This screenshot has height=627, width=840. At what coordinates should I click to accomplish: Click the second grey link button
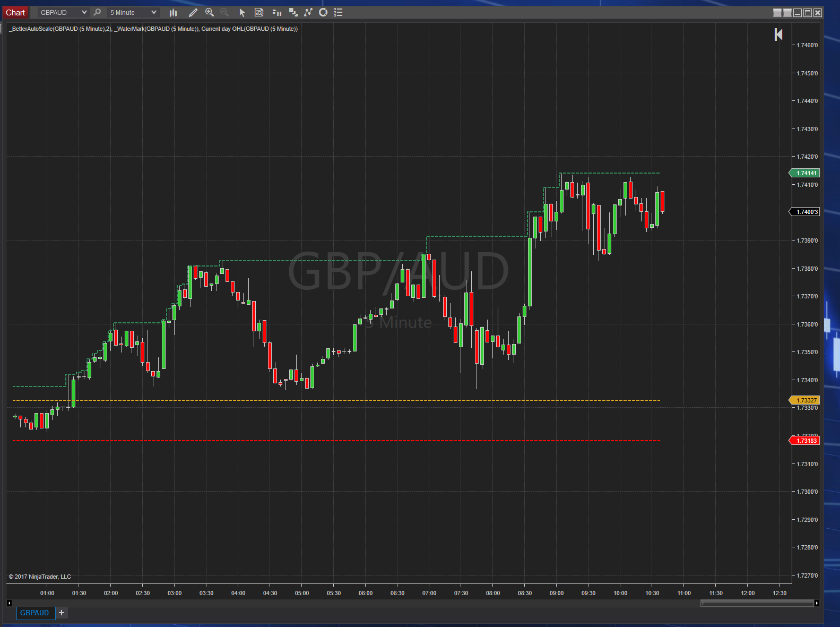click(787, 13)
